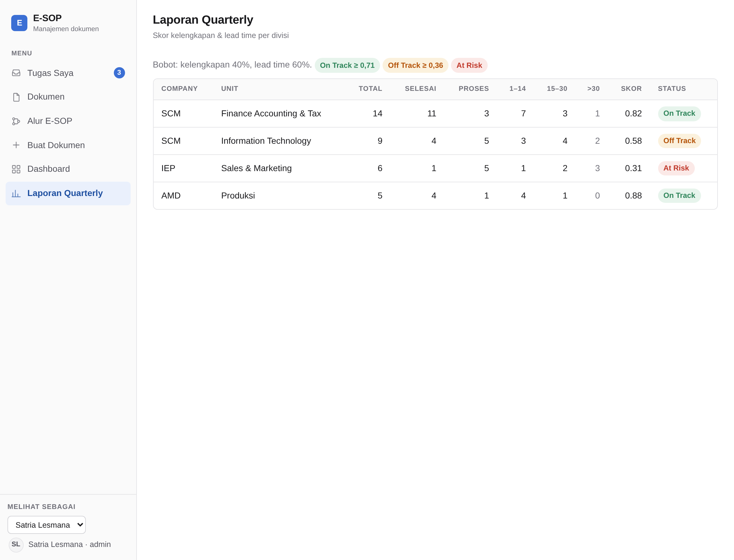Click At Risk status for Sales & Marketing

pyautogui.click(x=676, y=168)
